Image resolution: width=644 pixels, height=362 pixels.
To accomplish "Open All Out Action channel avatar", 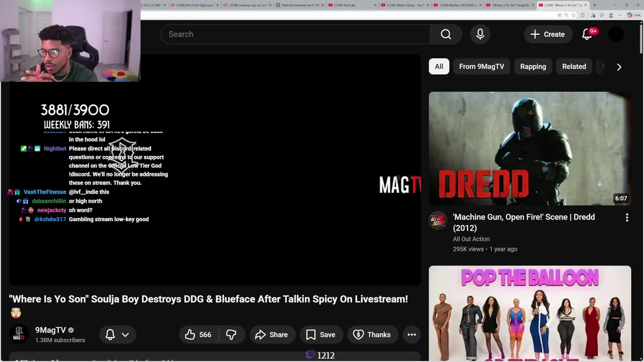I will pyautogui.click(x=438, y=220).
